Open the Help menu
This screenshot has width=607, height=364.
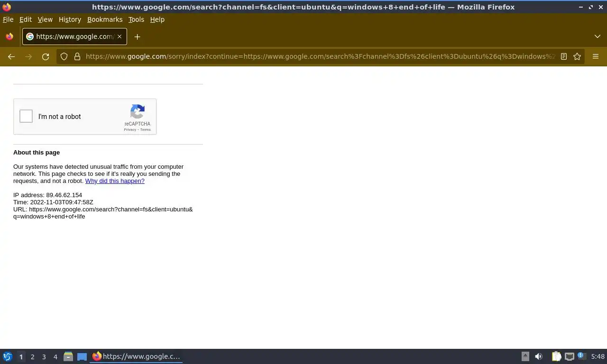(157, 19)
